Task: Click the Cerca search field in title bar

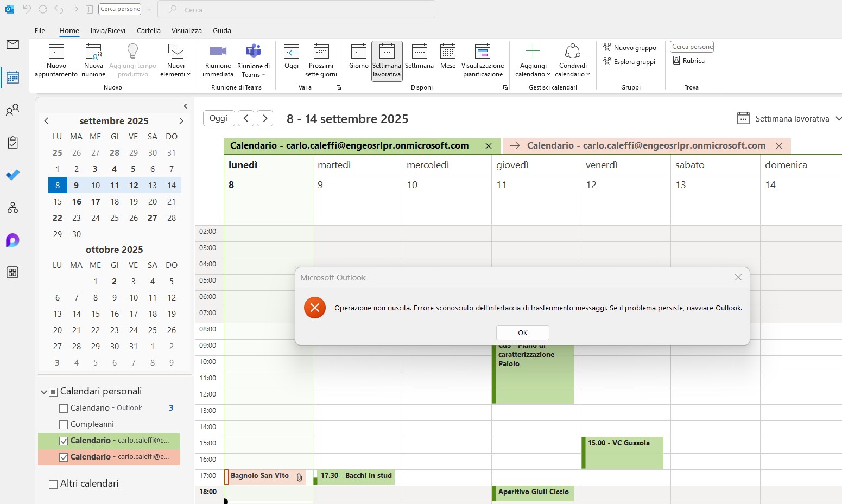Action: (296, 10)
